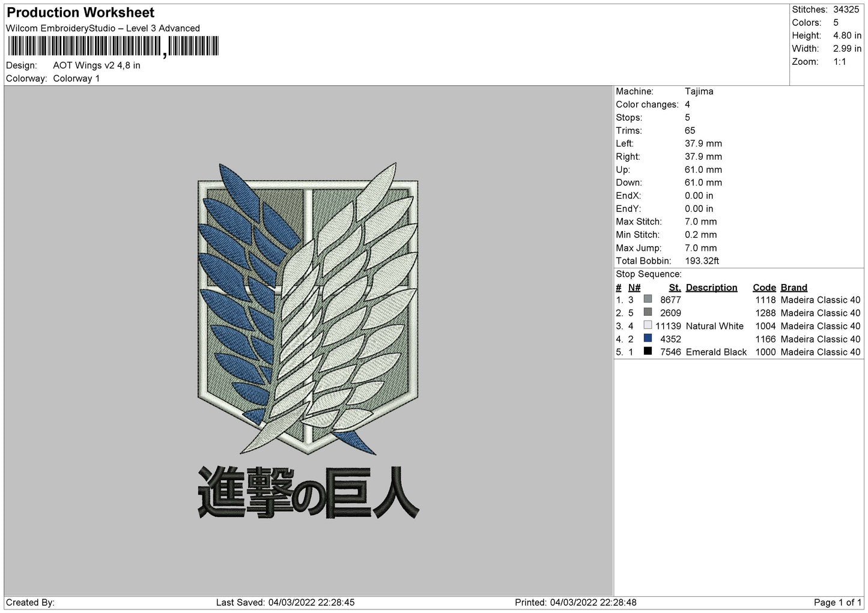Click the Description column header
The height and width of the screenshot is (613, 868).
tap(711, 288)
